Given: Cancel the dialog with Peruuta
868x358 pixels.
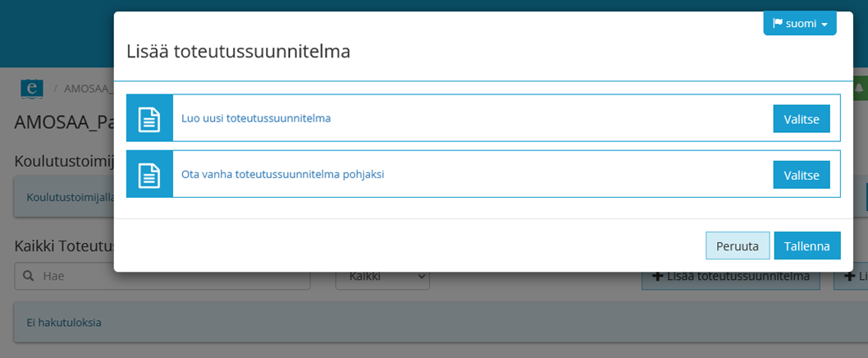Looking at the screenshot, I should (738, 246).
